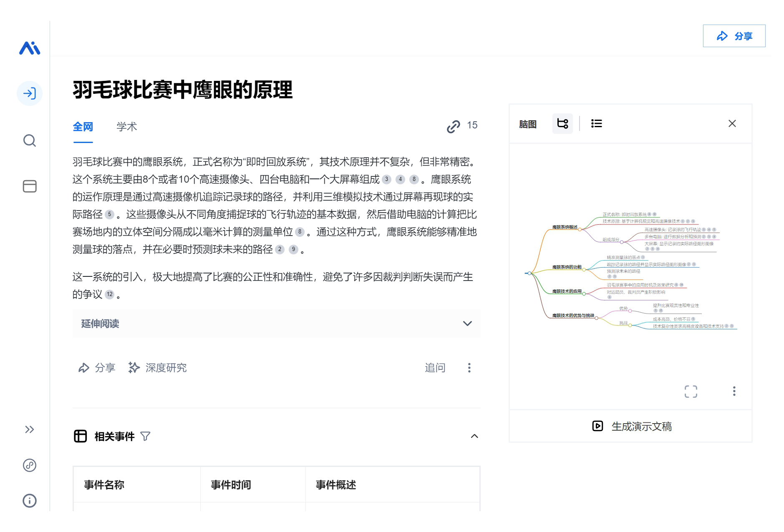This screenshot has width=784, height=532.
Task: Click the page title 羽毛球比赛中鹰眼的原理
Action: point(183,90)
